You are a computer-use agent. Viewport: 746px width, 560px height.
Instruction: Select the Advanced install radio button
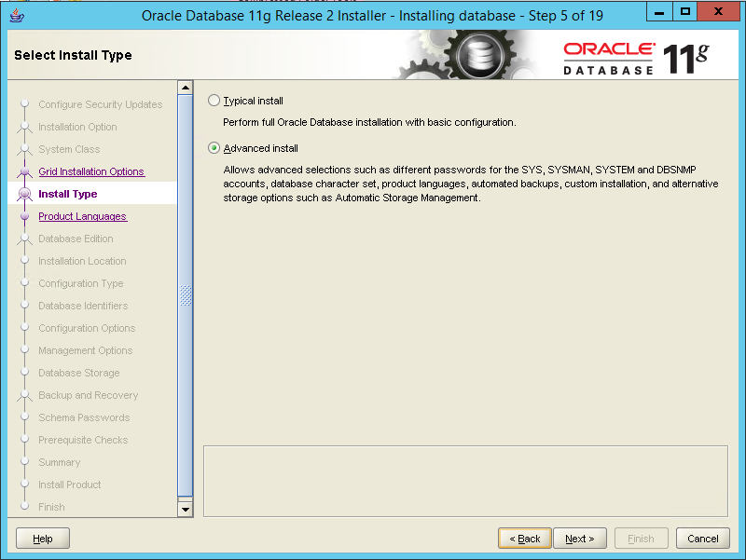[x=214, y=148]
